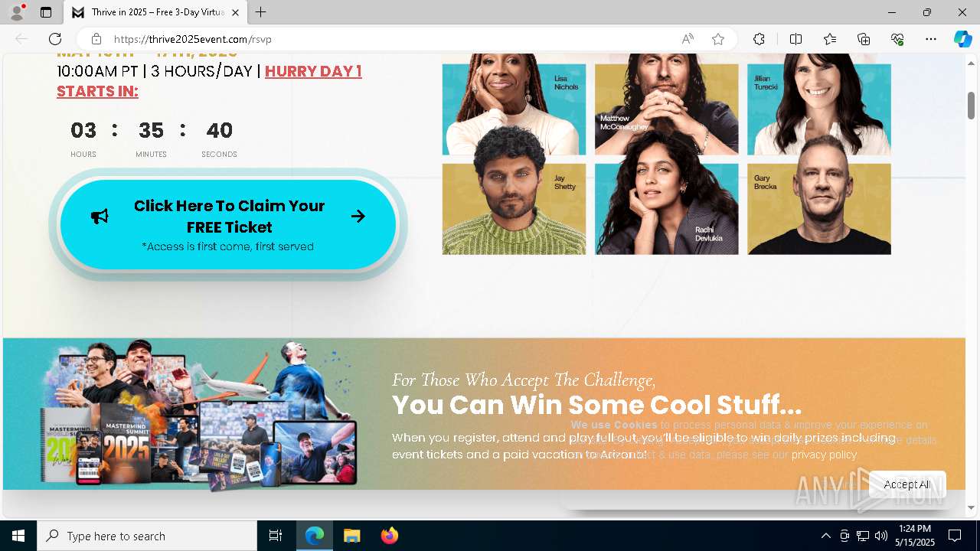Viewport: 980px width, 551px height.
Task: Launch Firefox from taskbar
Action: pos(389,536)
